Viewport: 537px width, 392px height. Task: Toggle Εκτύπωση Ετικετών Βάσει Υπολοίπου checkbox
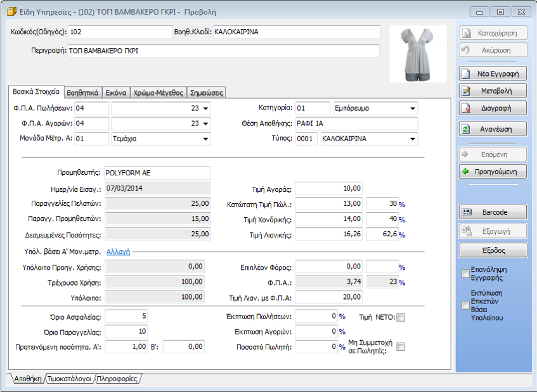(466, 306)
